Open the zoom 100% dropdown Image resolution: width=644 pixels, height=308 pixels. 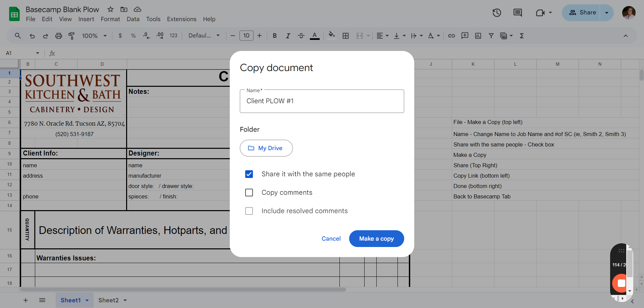94,36
